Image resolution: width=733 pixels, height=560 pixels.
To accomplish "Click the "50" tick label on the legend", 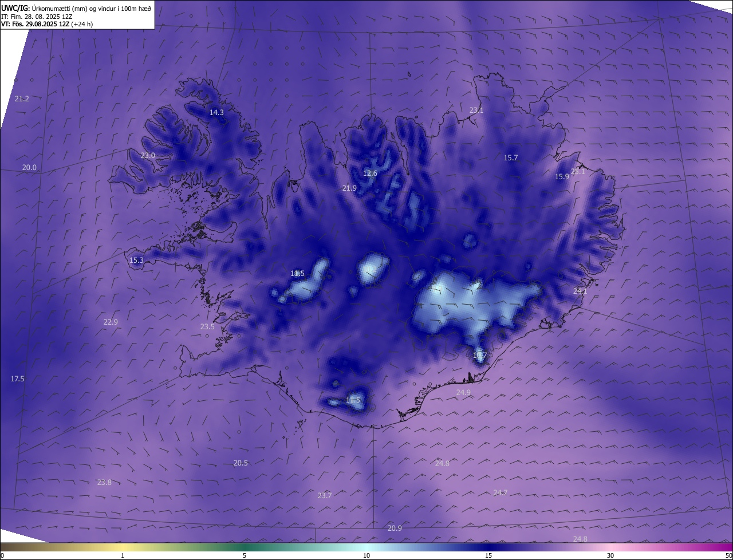I will pyautogui.click(x=728, y=556).
